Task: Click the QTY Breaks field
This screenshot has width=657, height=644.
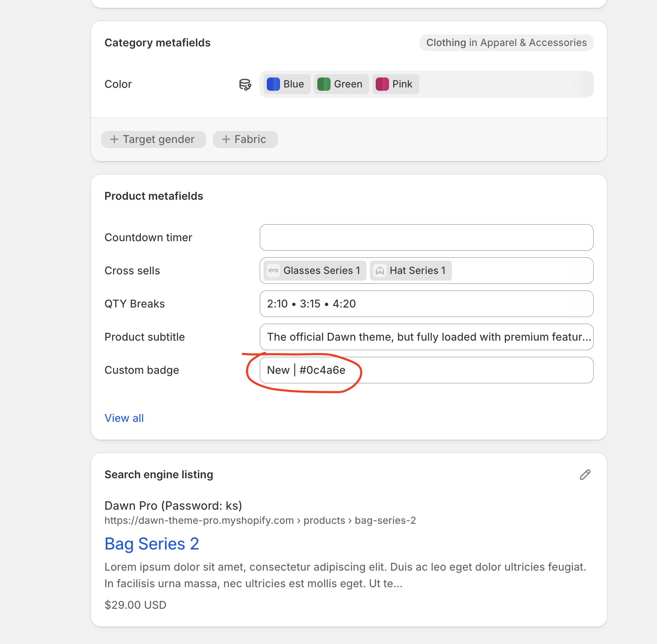Action: (x=426, y=304)
